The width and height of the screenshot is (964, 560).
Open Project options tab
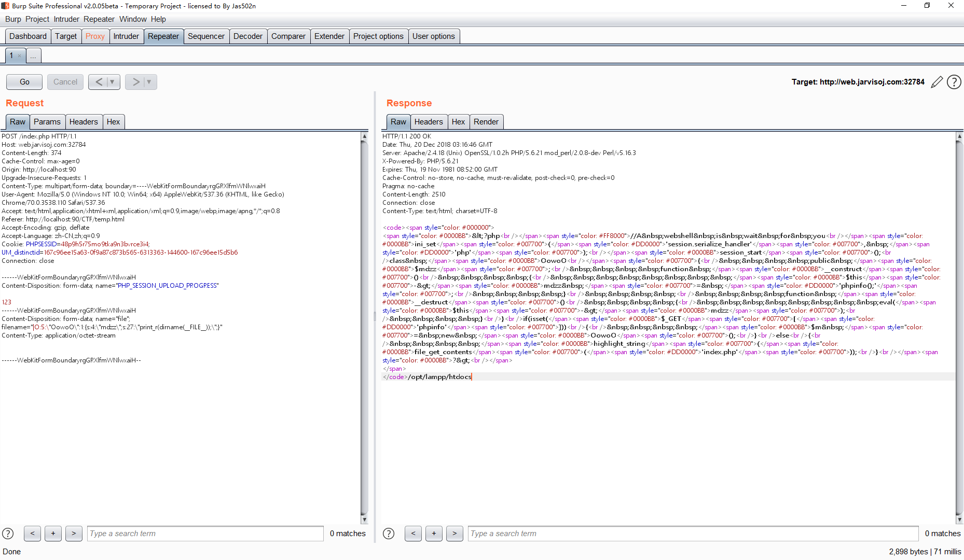coord(378,36)
